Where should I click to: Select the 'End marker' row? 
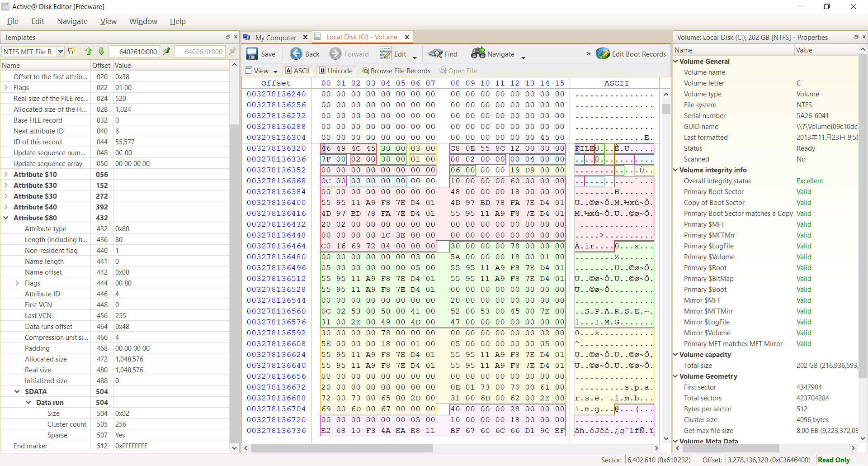pos(115,446)
